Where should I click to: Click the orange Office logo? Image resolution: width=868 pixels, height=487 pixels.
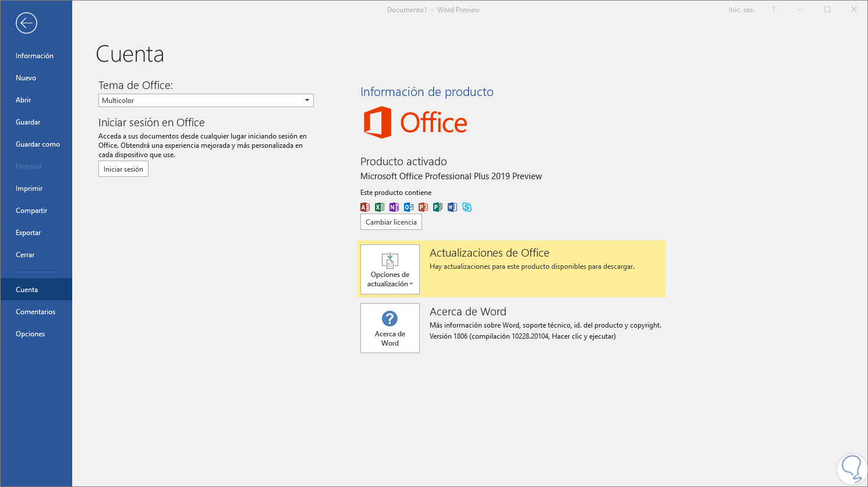click(x=415, y=122)
